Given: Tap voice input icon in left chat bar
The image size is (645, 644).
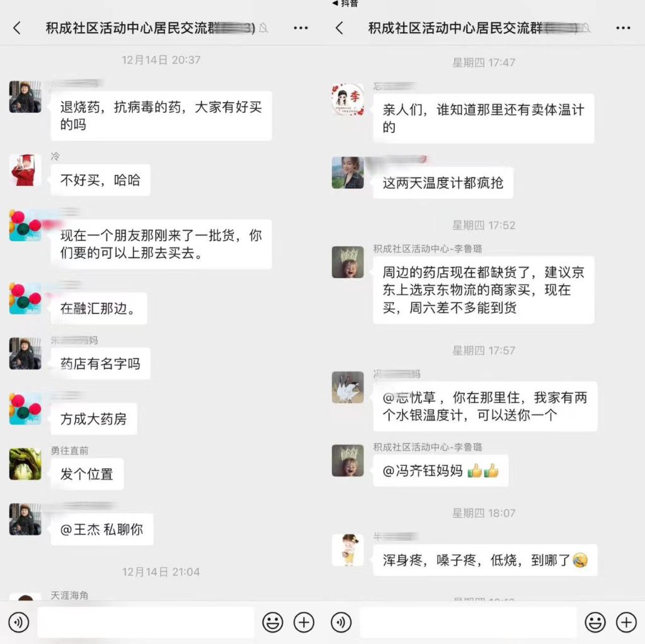Looking at the screenshot, I should click(x=19, y=622).
